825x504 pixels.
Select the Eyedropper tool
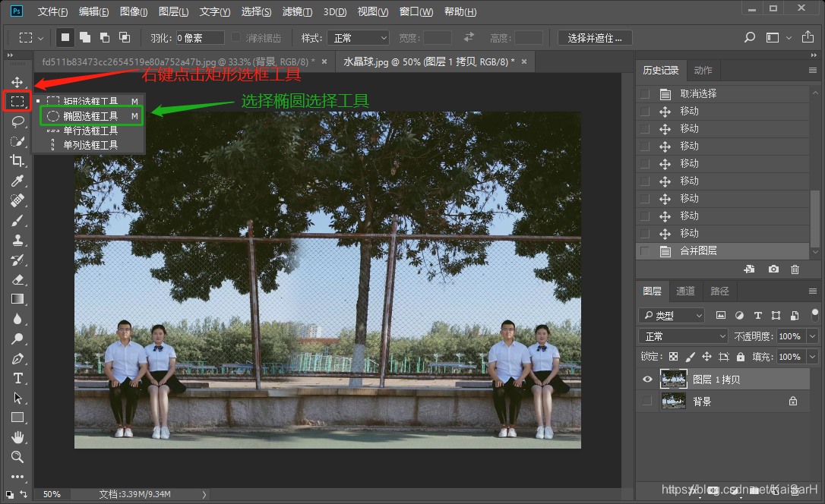[17, 181]
